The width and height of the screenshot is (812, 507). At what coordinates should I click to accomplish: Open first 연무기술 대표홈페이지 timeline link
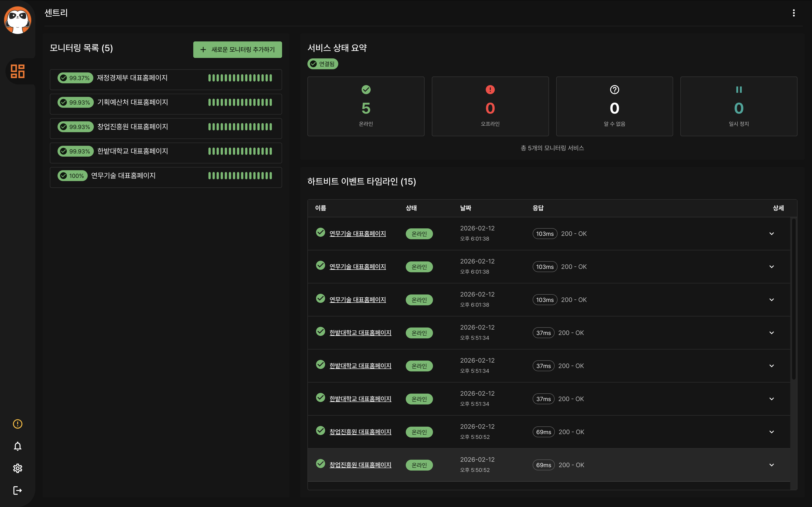coord(357,234)
